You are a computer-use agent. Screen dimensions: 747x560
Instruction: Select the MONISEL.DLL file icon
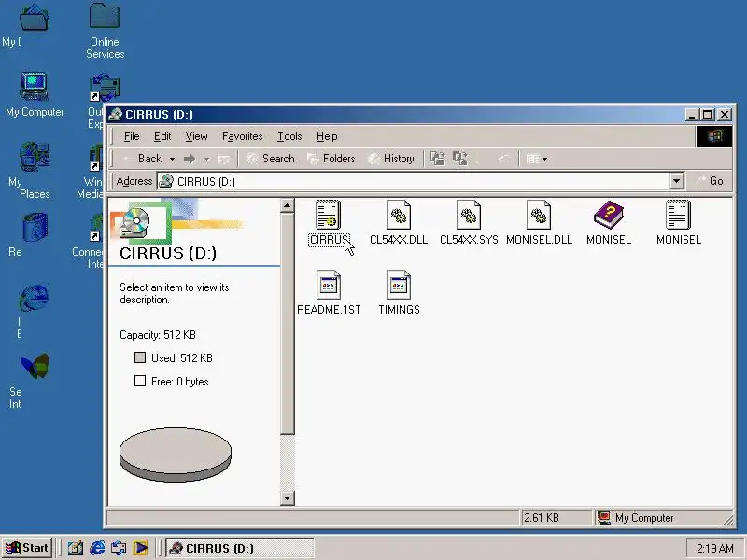[539, 215]
